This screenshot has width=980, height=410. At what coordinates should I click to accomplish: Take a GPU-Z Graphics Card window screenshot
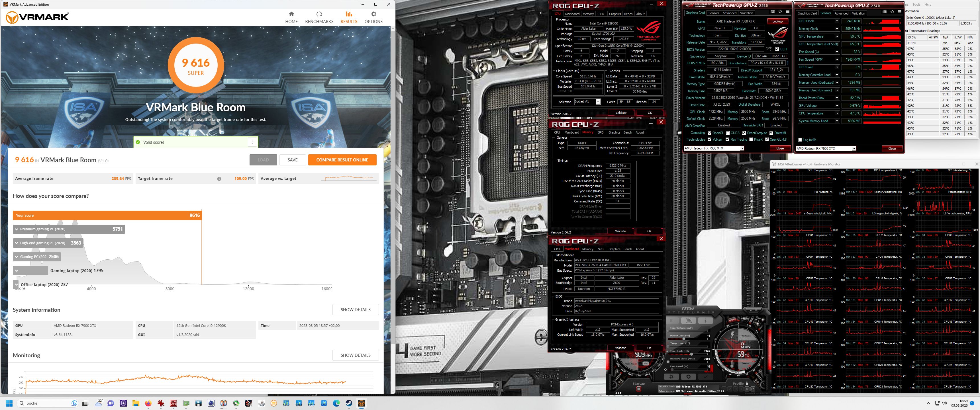tap(773, 11)
